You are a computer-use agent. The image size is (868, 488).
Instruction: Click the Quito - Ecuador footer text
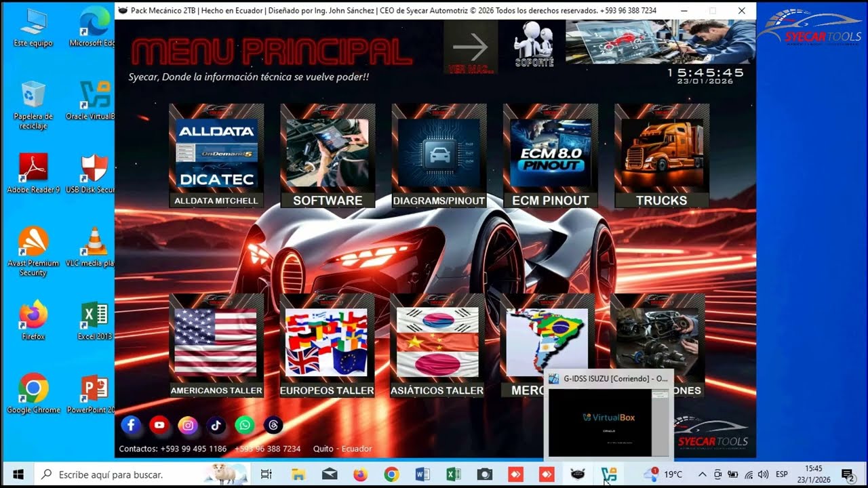click(342, 449)
